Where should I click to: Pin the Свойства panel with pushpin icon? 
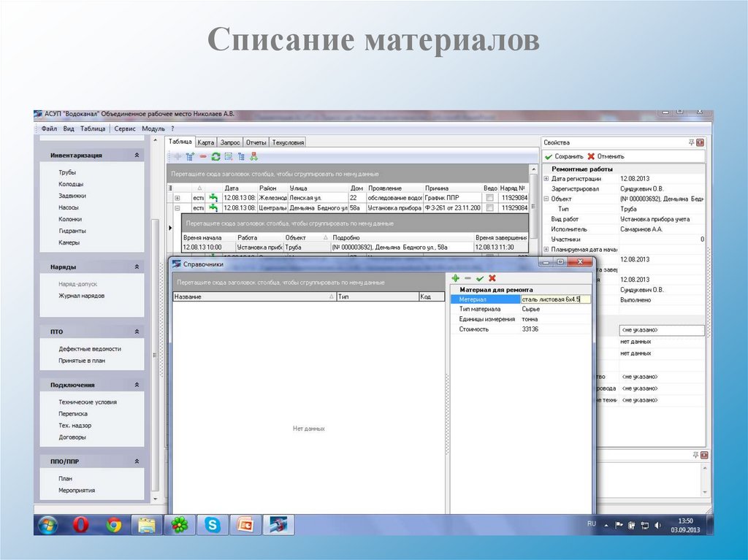point(692,142)
